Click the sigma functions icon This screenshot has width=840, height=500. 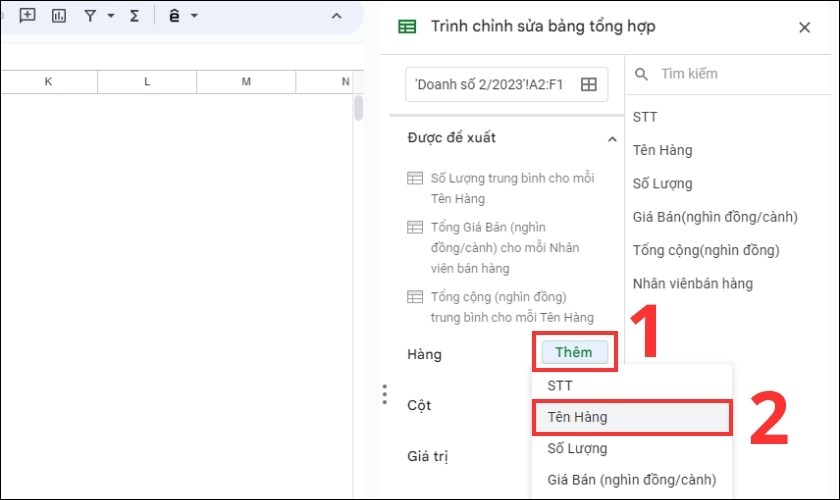(134, 16)
